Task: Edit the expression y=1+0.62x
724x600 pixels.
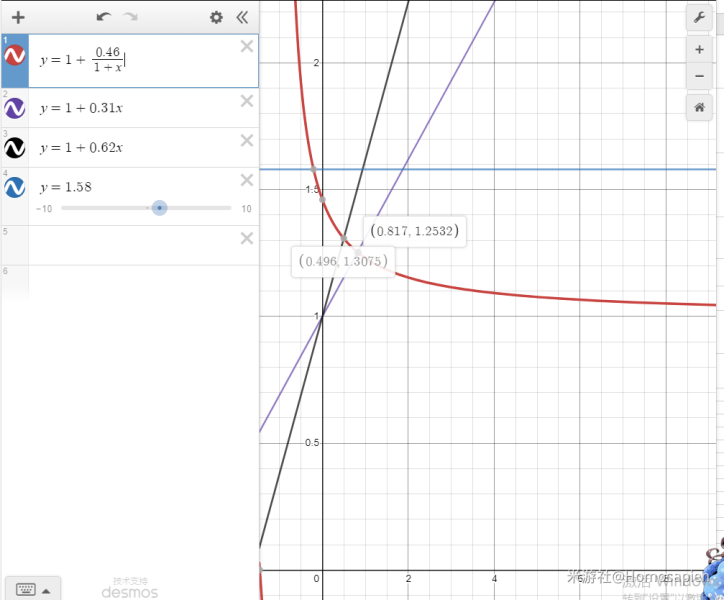Action: tap(81, 148)
